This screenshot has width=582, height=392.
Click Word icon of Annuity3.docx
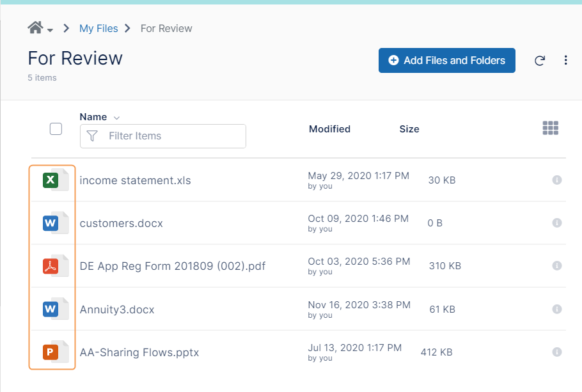(x=55, y=309)
